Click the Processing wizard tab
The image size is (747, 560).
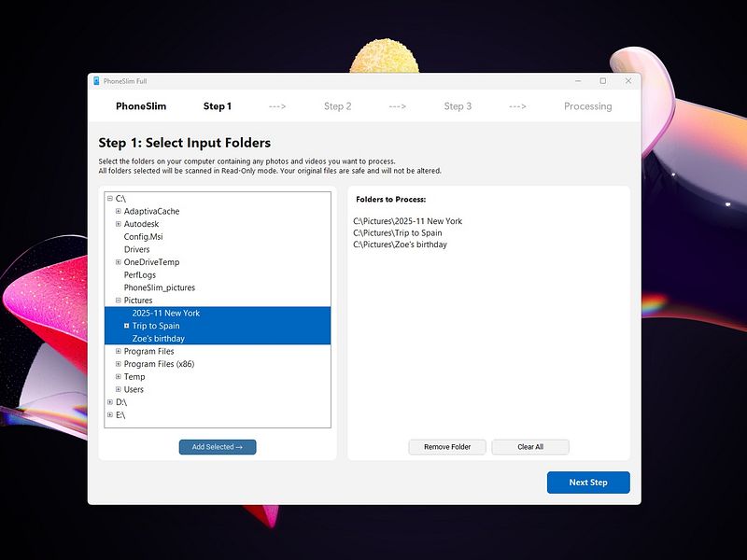[x=588, y=106]
